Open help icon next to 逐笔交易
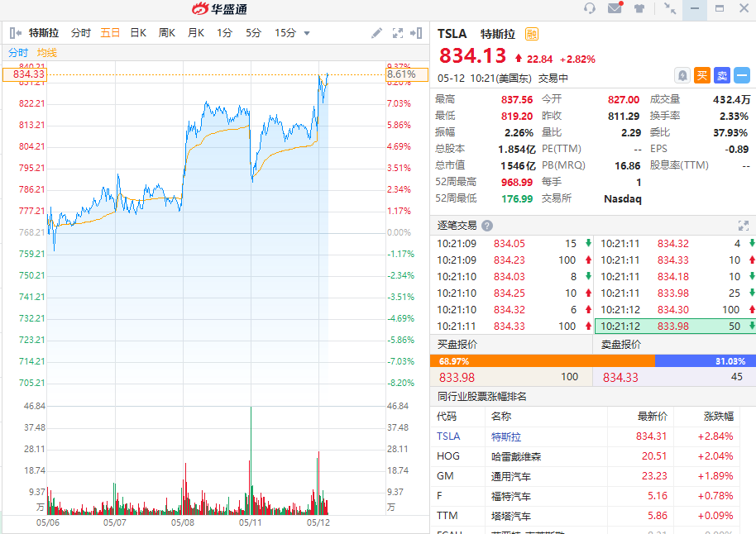The height and width of the screenshot is (534, 756). coord(487,226)
